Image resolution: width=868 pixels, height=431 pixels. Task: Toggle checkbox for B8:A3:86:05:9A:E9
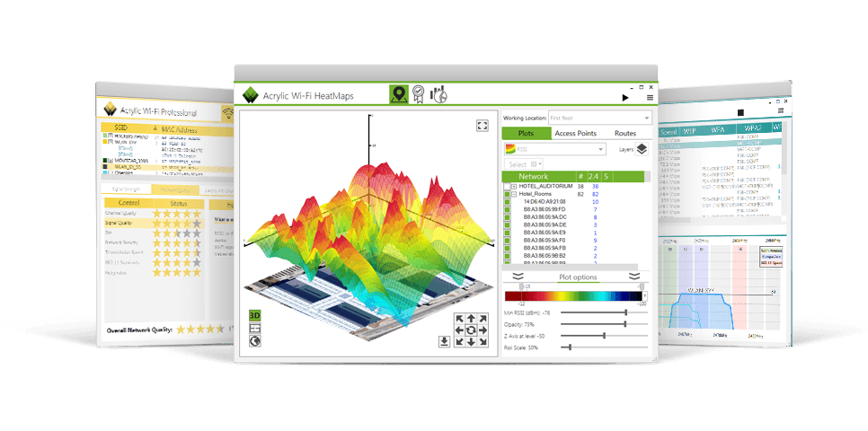507,233
